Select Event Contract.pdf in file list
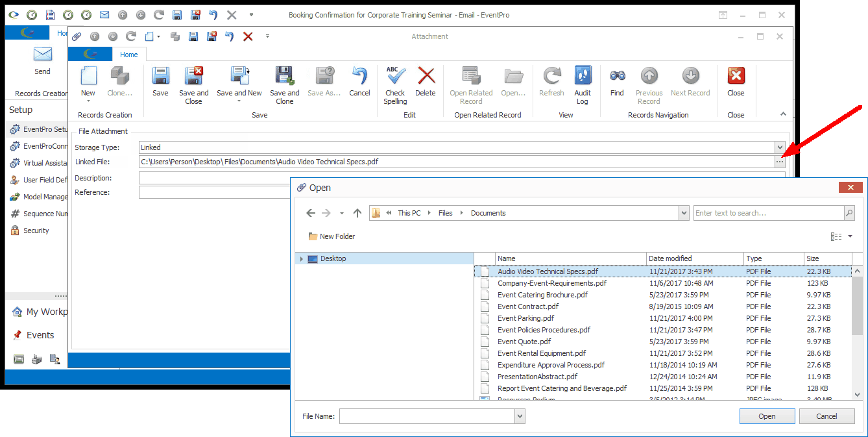 [x=662, y=306]
